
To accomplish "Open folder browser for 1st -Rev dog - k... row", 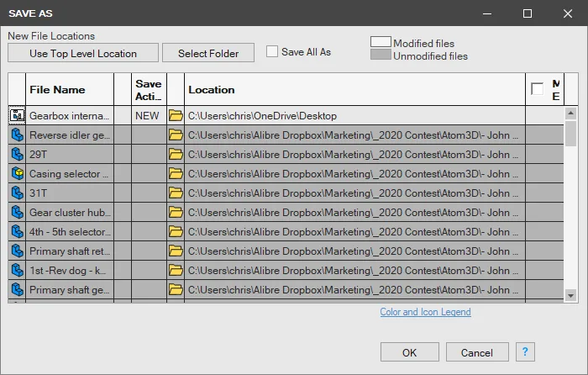I will pyautogui.click(x=176, y=270).
